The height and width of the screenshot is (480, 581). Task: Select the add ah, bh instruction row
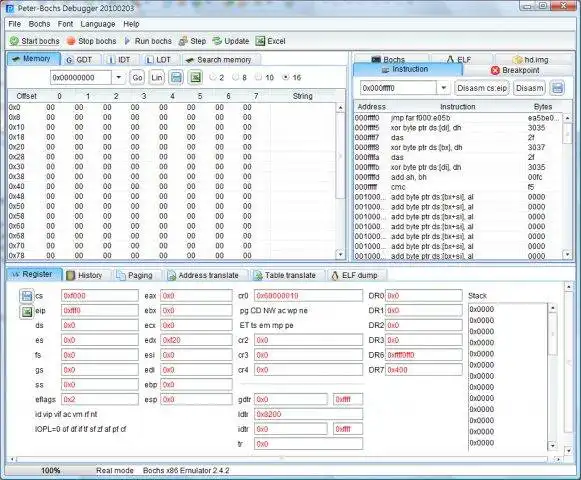pyautogui.click(x=458, y=177)
